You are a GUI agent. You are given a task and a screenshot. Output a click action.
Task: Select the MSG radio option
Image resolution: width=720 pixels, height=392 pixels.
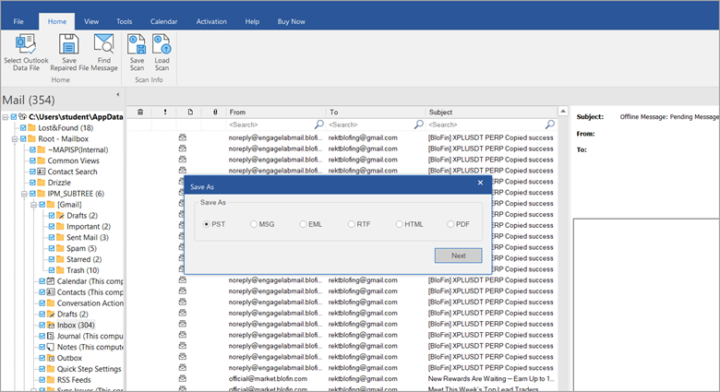[x=253, y=224]
